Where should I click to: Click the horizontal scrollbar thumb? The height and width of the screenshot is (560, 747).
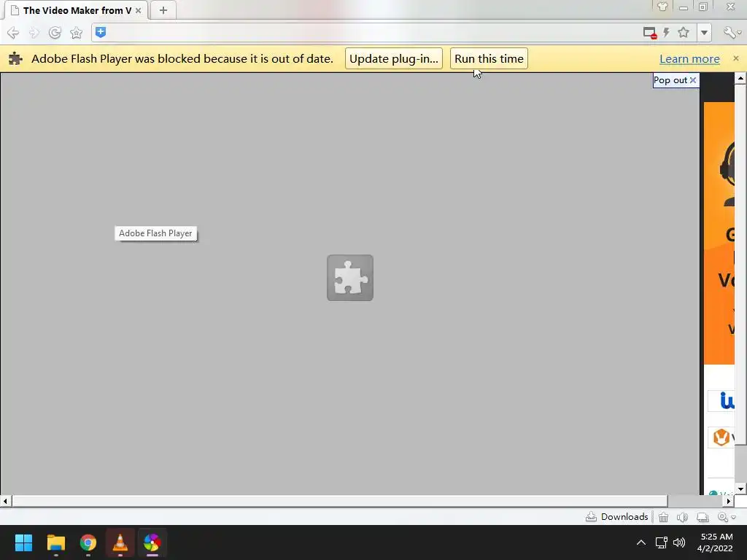coord(340,501)
